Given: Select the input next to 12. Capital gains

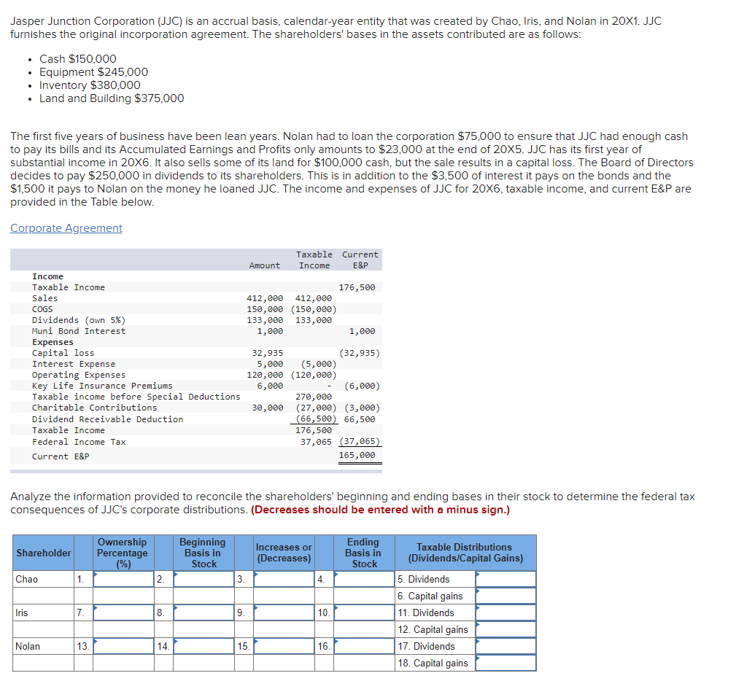Looking at the screenshot, I should [x=505, y=629].
